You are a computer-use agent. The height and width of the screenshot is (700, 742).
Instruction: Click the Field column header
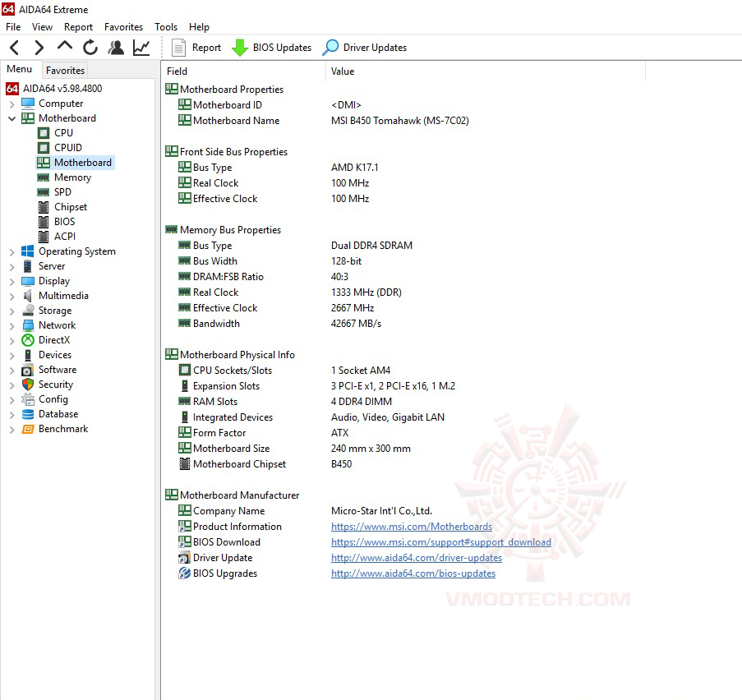point(244,71)
